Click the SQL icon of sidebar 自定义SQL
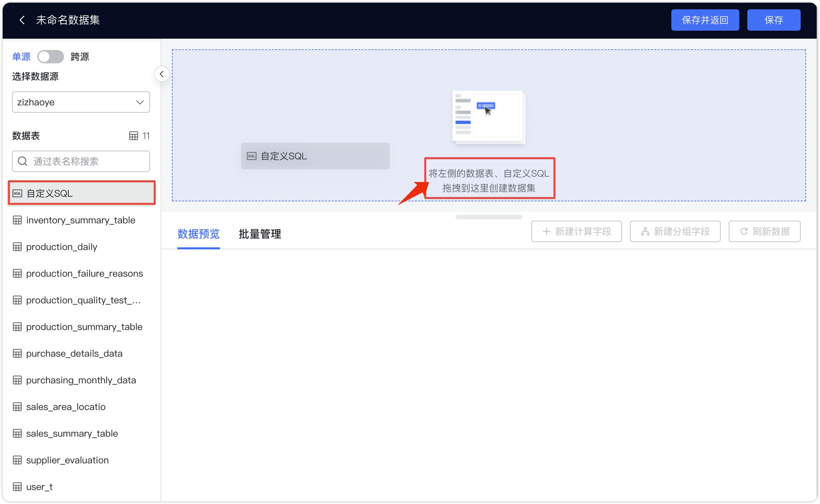 pos(17,193)
